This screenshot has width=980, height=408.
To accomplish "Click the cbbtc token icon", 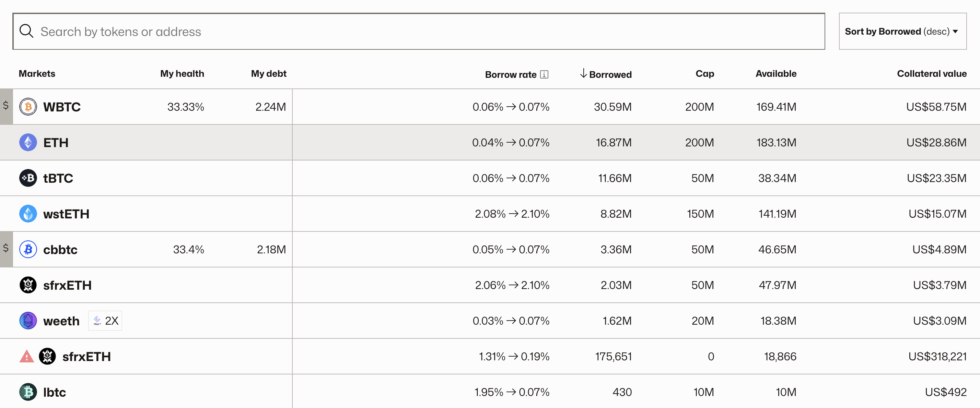I will coord(28,250).
